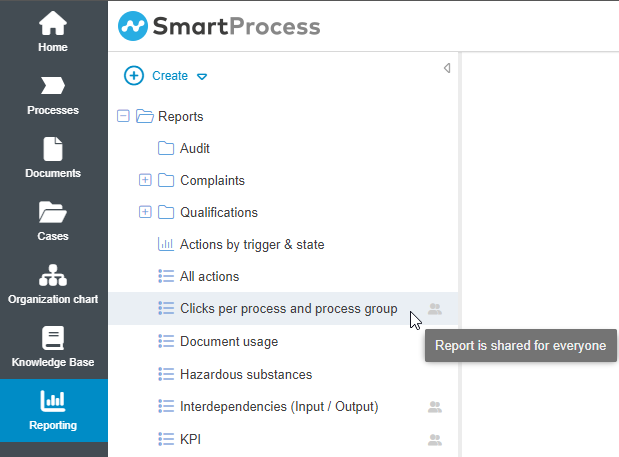Open the Cases sidebar section

pyautogui.click(x=53, y=221)
